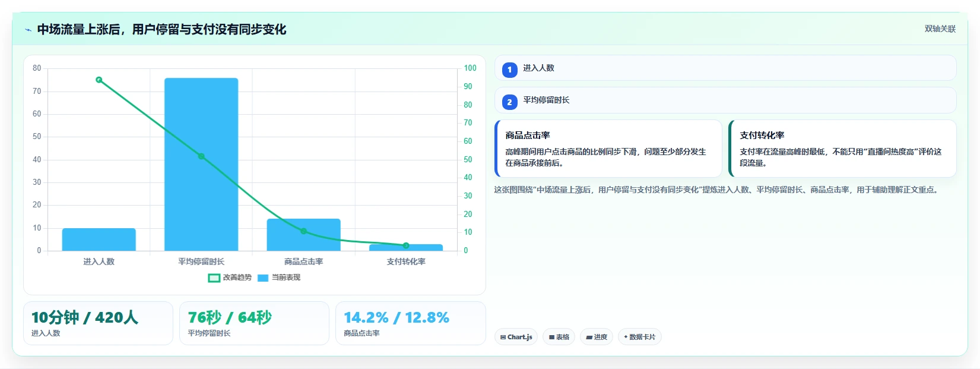Open the 进入人数 list row

pos(725,68)
